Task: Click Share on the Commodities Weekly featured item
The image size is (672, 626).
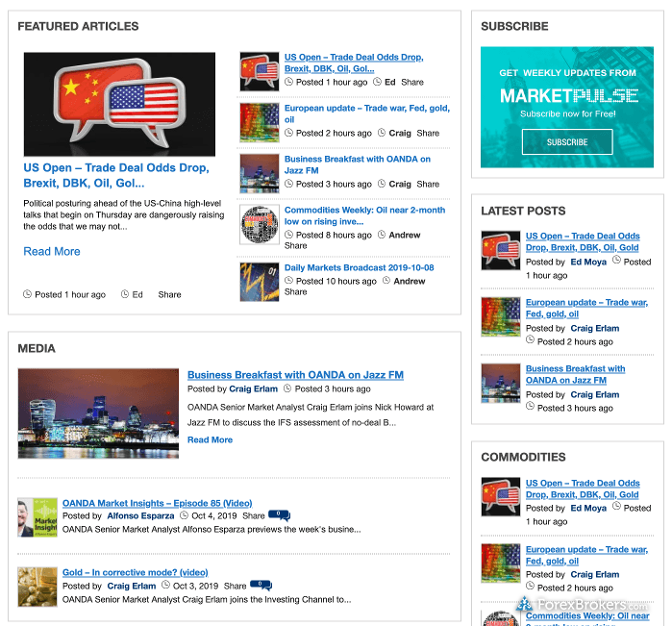Action: (296, 245)
